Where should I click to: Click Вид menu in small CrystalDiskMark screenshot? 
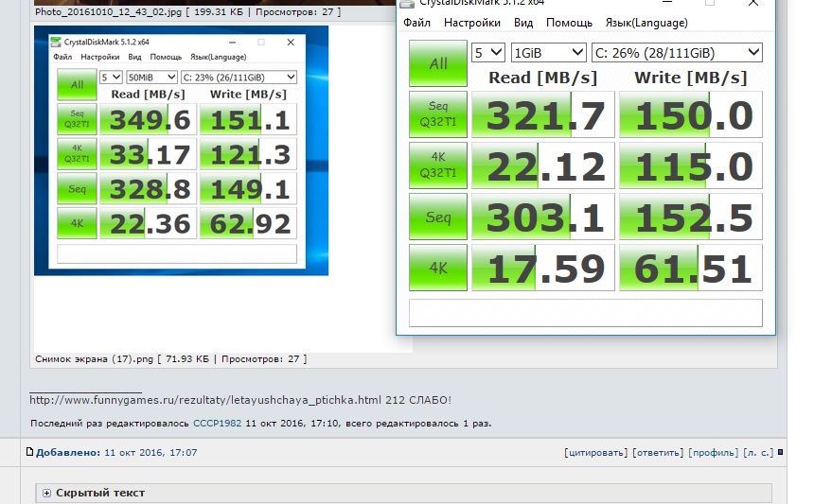point(135,57)
